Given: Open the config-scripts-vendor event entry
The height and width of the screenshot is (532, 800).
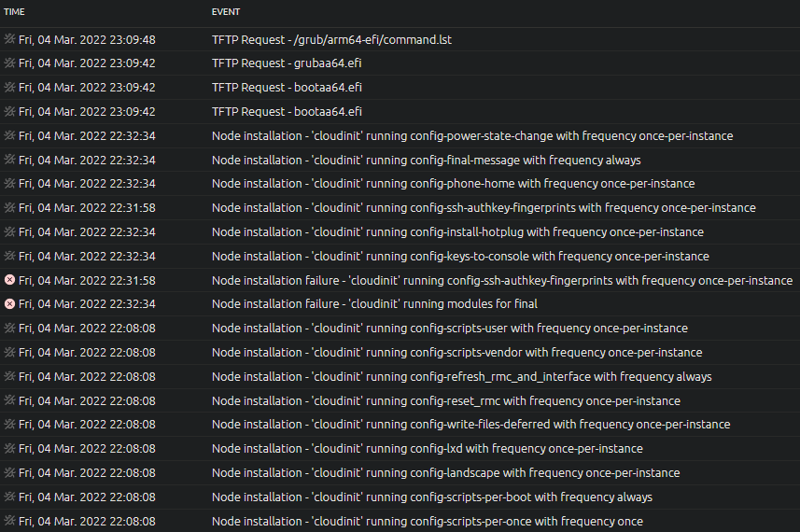Looking at the screenshot, I should click(456, 353).
